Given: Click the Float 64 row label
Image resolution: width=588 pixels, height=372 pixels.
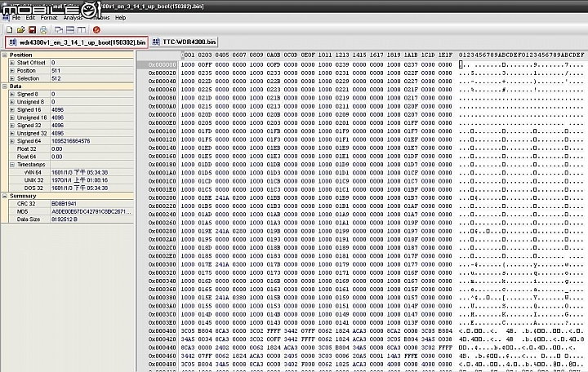Looking at the screenshot, I should pos(26,157).
